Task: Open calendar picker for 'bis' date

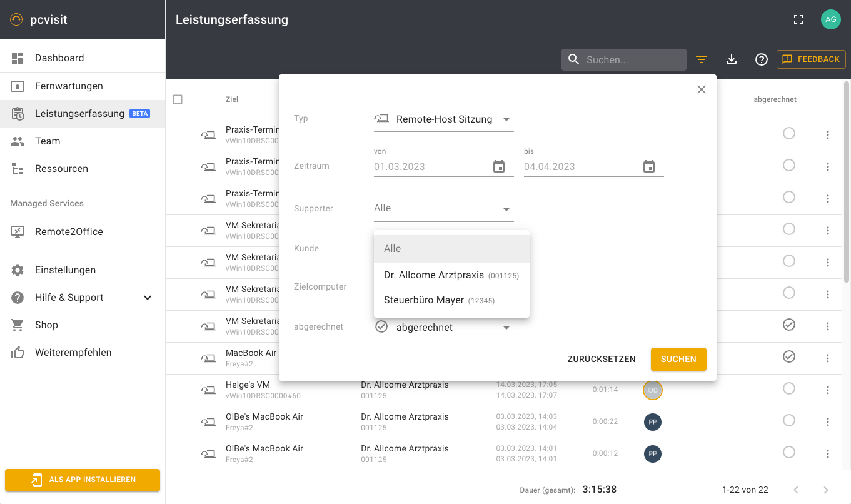Action: point(649,167)
